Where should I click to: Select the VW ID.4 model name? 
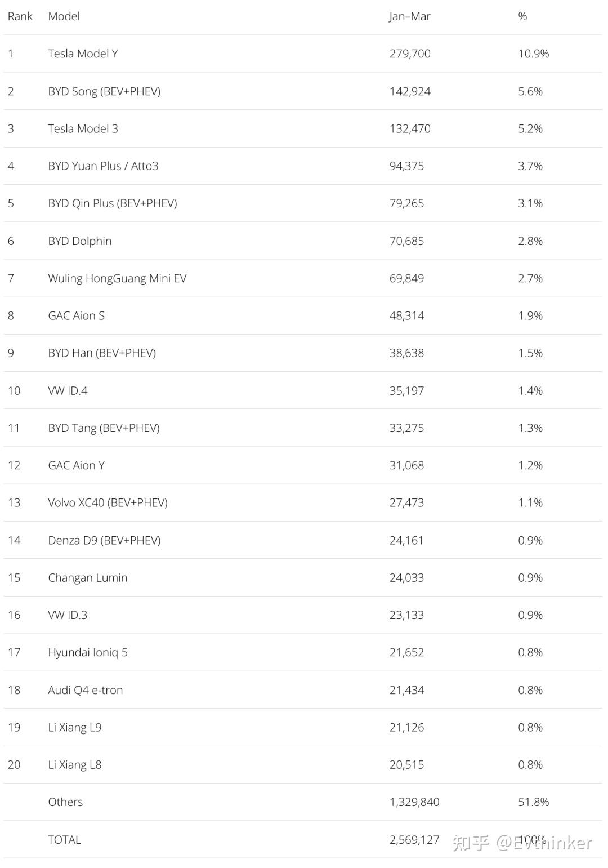coord(68,391)
